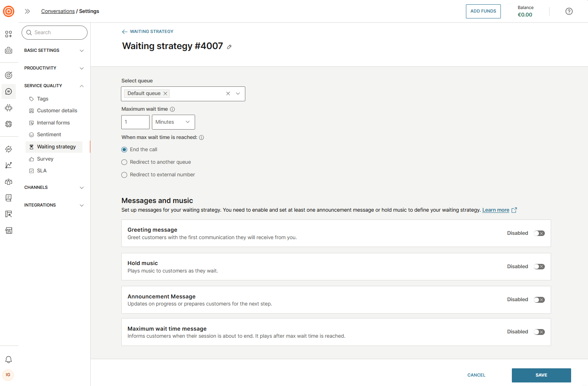Open the help question mark icon
This screenshot has width=588, height=386.
[569, 11]
